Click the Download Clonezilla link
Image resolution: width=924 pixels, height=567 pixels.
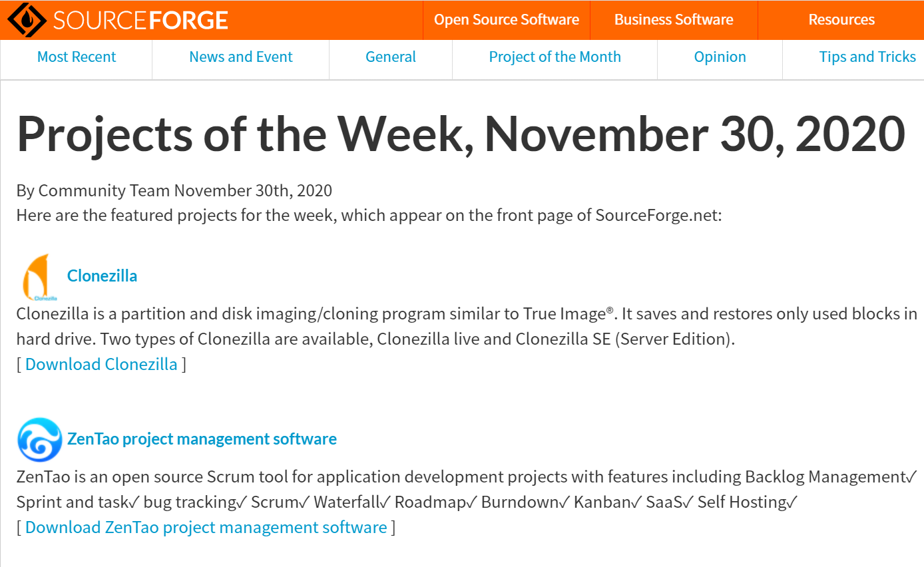pyautogui.click(x=101, y=364)
